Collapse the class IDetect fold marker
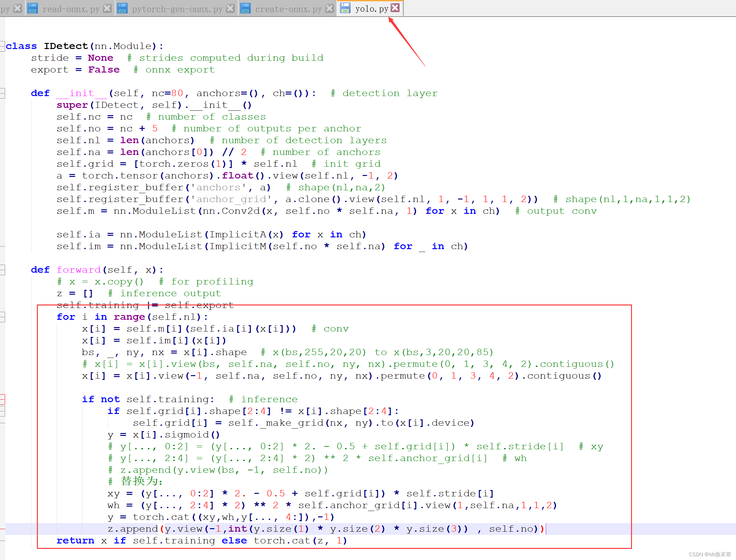The height and width of the screenshot is (560, 736). click(2, 46)
